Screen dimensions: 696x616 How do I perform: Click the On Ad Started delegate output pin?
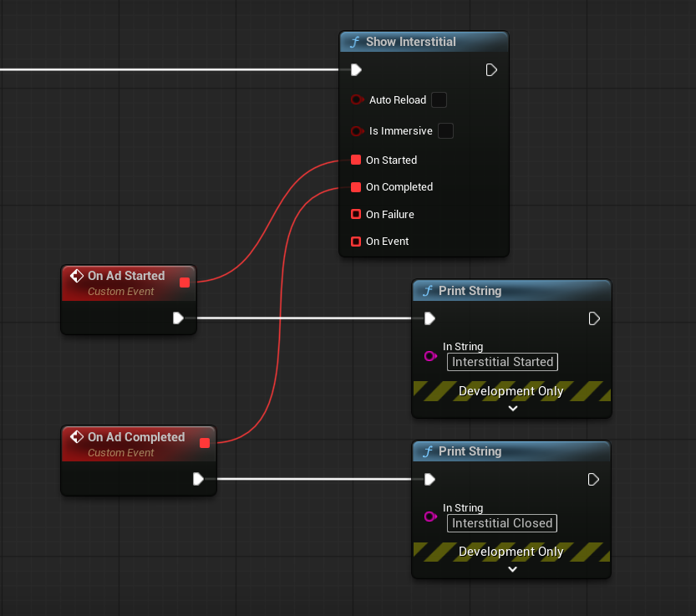[x=185, y=283]
